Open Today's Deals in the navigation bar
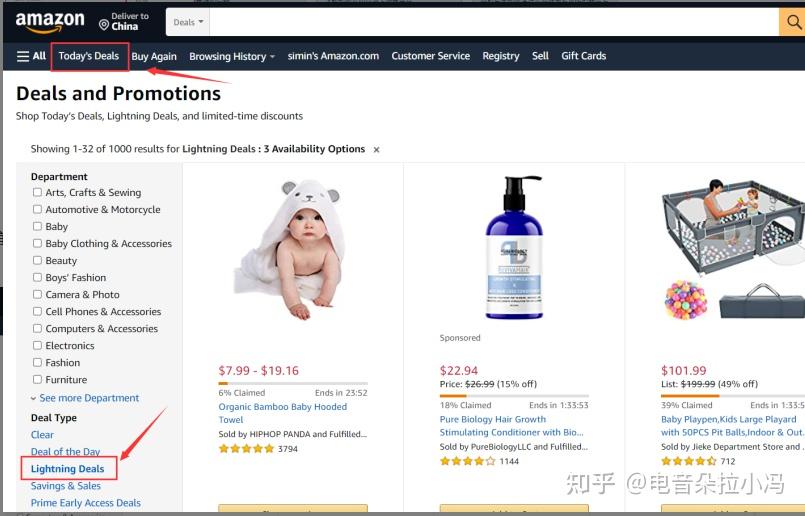 click(x=89, y=56)
